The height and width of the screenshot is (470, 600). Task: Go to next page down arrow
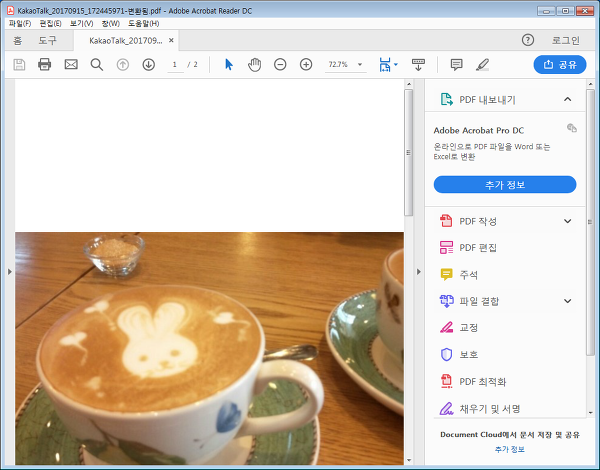pos(148,64)
